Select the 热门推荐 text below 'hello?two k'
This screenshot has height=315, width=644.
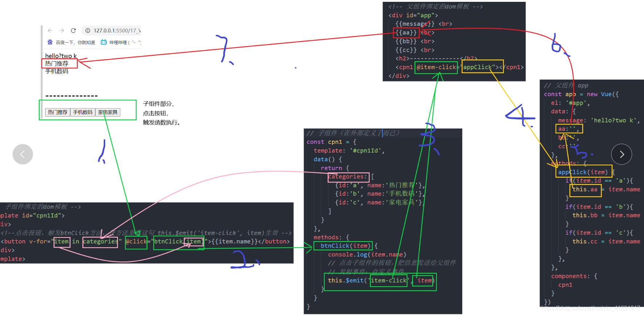57,64
